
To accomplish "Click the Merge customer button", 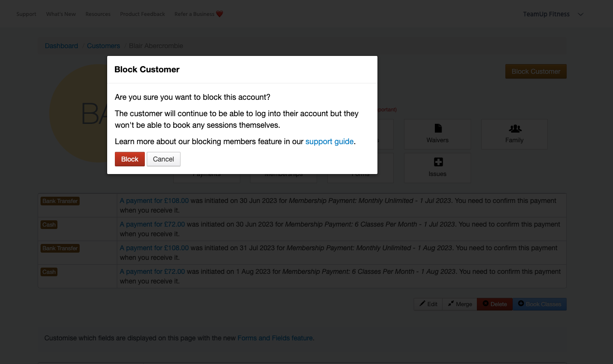I will tap(460, 304).
